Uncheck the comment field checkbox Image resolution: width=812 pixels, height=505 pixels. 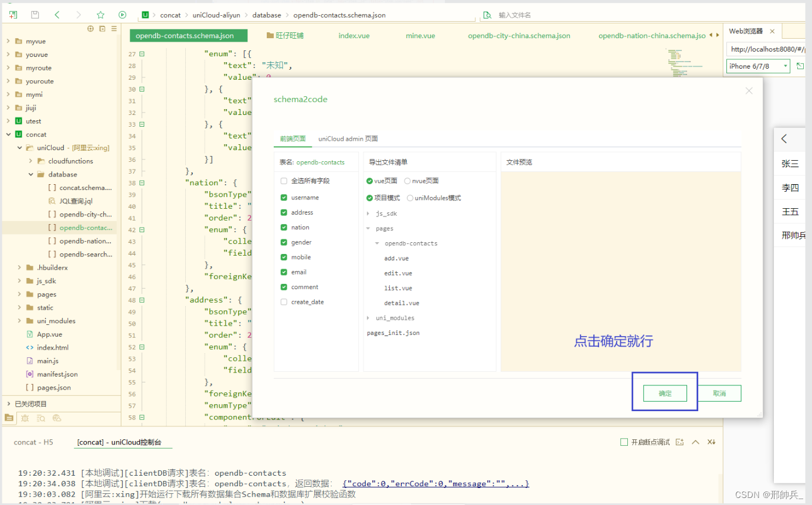(284, 287)
